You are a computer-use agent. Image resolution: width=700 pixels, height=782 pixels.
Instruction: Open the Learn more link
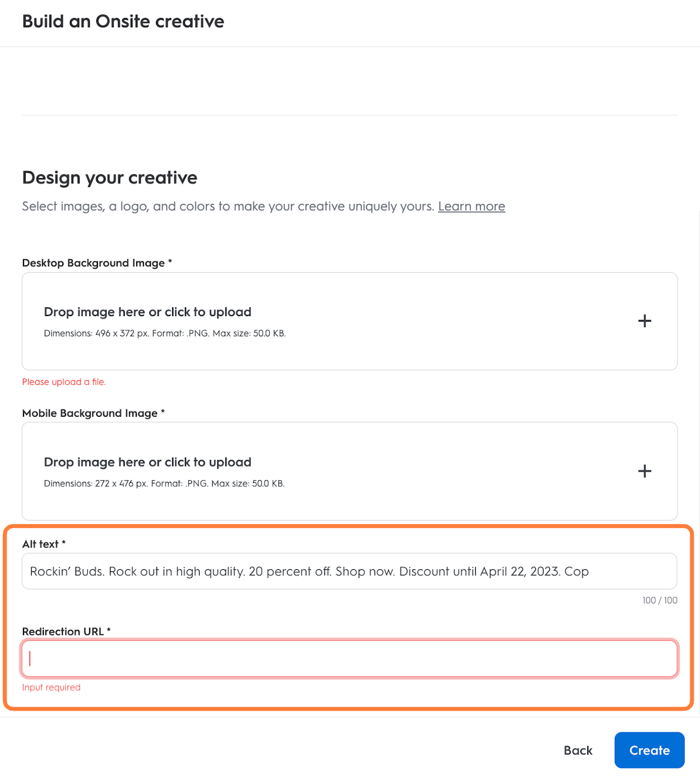click(x=471, y=207)
